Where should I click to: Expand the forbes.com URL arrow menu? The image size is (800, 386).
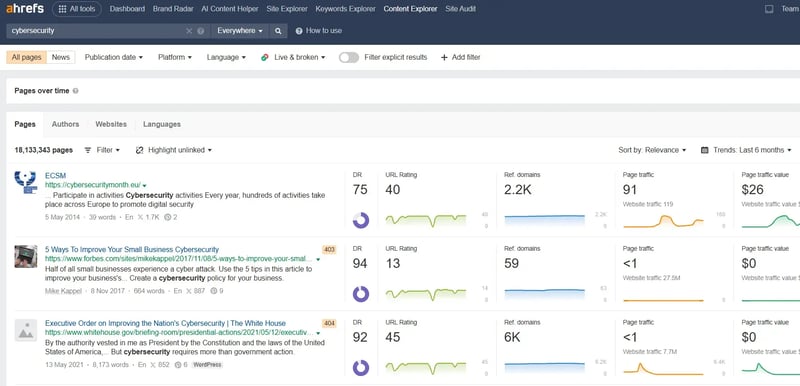click(x=318, y=260)
